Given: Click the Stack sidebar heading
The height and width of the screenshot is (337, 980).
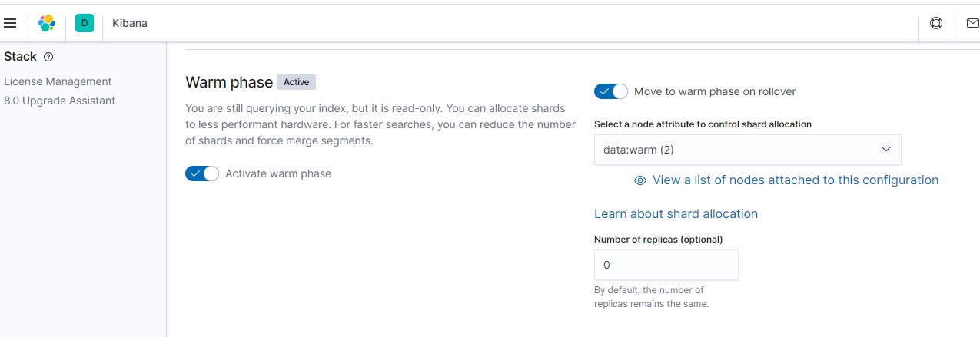Looking at the screenshot, I should pos(20,57).
